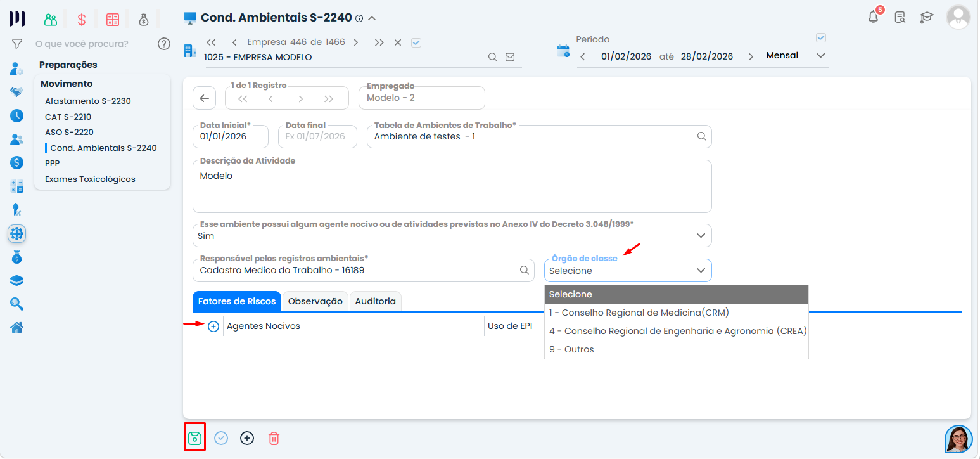Open the virtual assistant avatar
The image size is (980, 459).
tap(958, 439)
